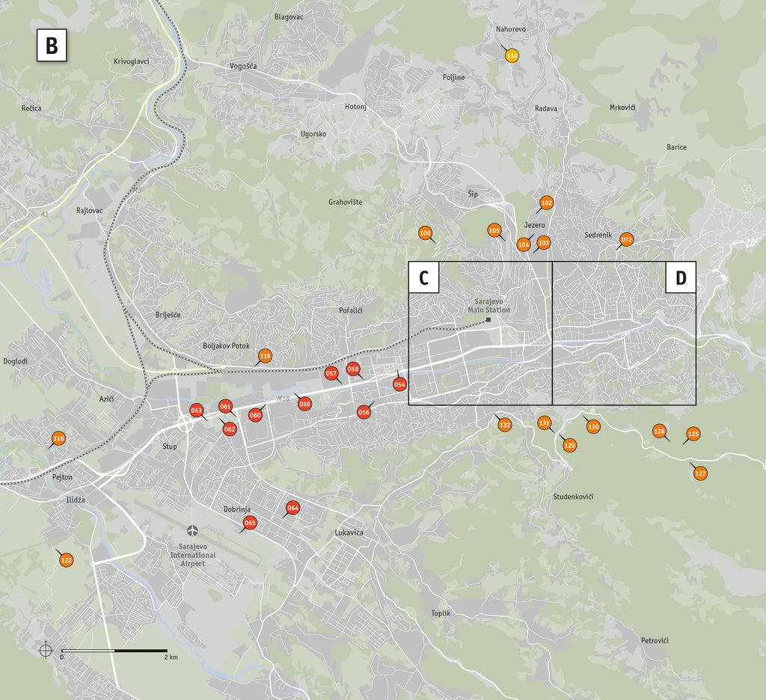766x700 pixels.
Task: Click red marker 063 near Stup
Action: coord(197,411)
